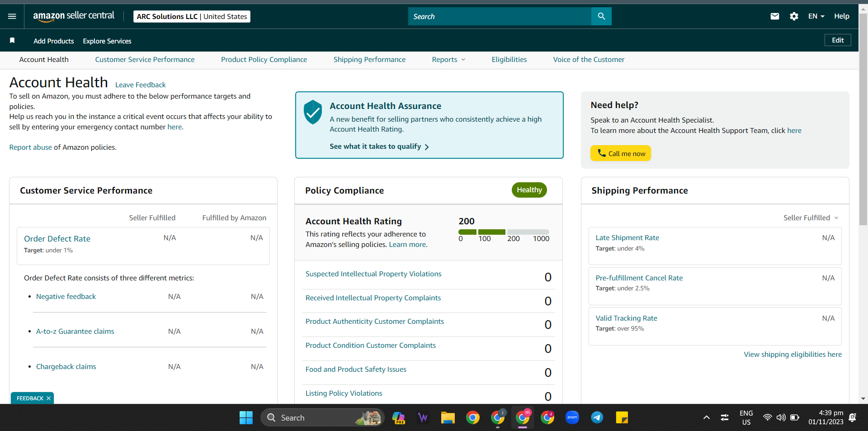Image resolution: width=868 pixels, height=431 pixels.
Task: Open Pre-fulfillment Cancel Rate link
Action: click(639, 278)
